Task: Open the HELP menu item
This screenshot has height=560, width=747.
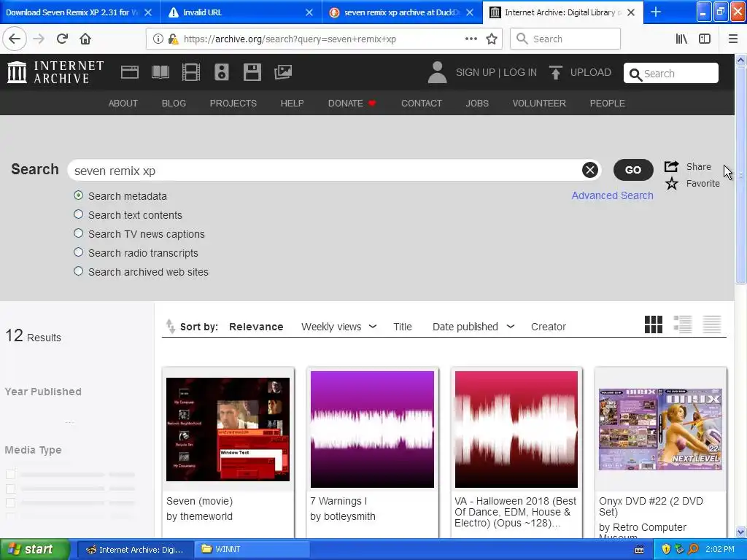Action: [292, 104]
